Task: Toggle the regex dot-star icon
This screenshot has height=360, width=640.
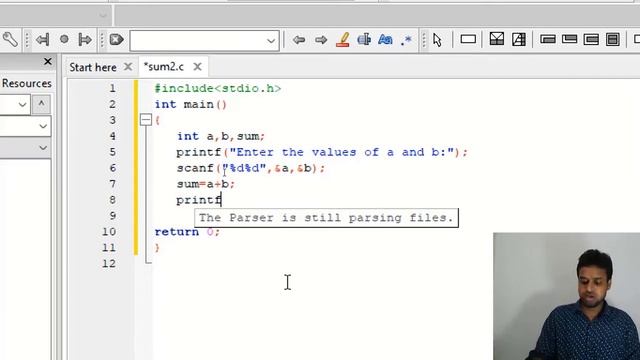Action: 406,40
